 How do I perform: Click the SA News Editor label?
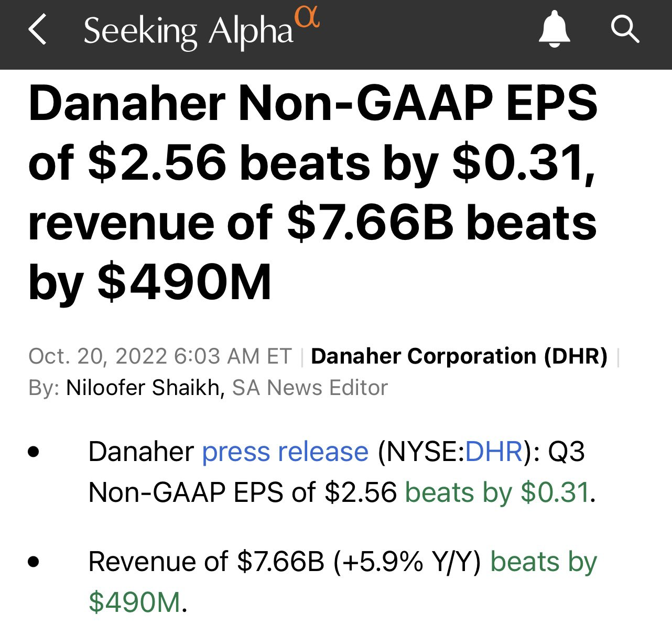pyautogui.click(x=310, y=388)
